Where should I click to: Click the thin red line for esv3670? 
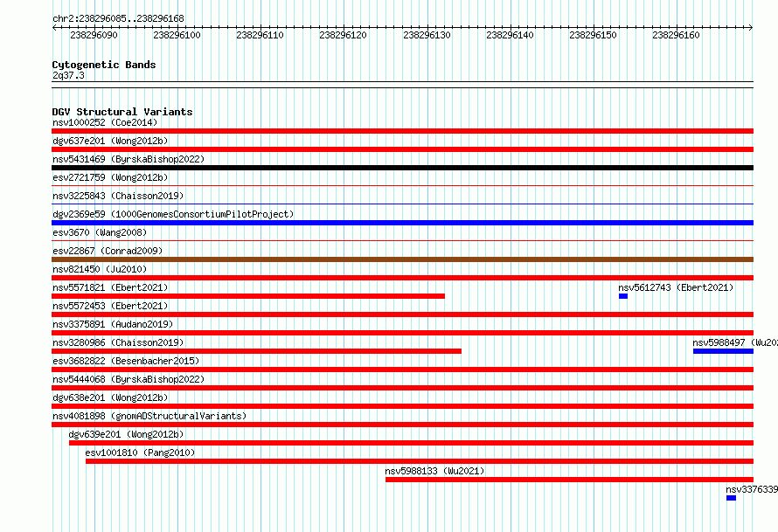pyautogui.click(x=402, y=241)
